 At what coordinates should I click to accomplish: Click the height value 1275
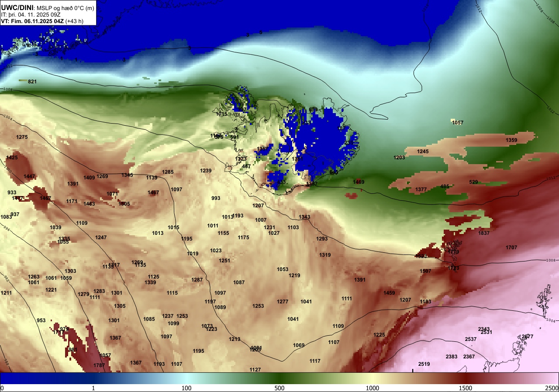(x=22, y=137)
